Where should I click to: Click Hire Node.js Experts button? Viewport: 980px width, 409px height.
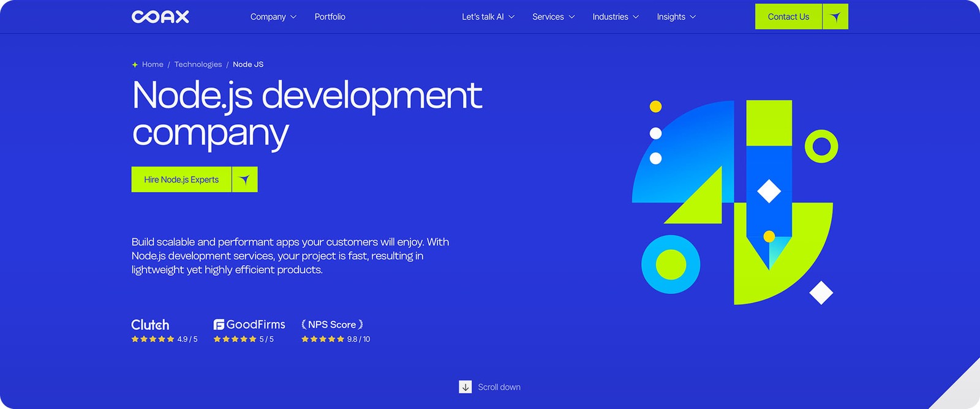point(181,179)
